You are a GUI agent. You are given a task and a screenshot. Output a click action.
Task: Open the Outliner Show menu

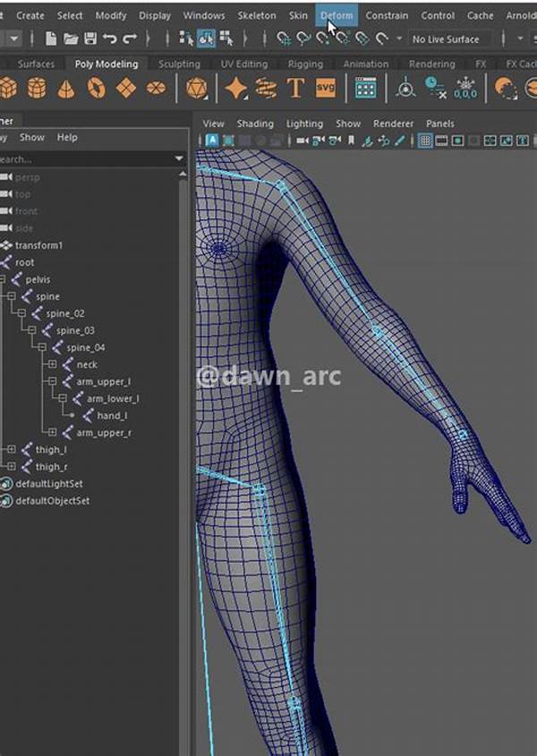(x=32, y=138)
